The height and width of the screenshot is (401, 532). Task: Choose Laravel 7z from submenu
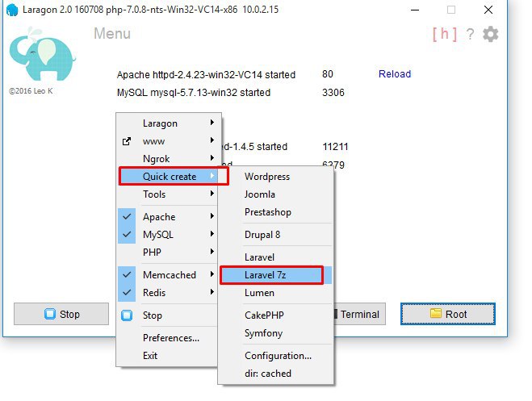click(x=276, y=275)
